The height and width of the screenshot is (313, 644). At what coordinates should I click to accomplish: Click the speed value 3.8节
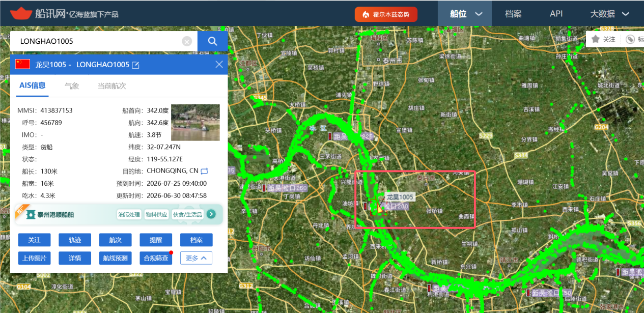(x=154, y=135)
